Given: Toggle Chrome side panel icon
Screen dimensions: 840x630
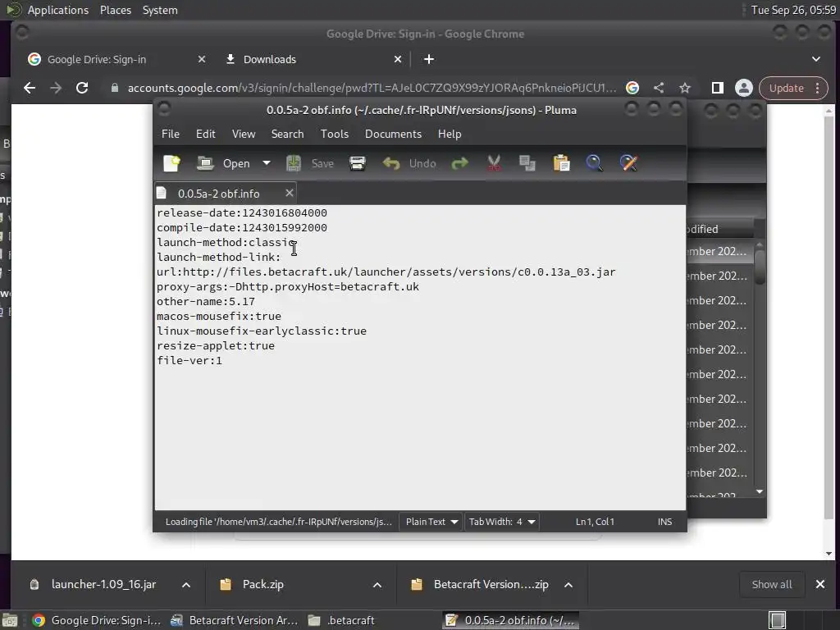Looking at the screenshot, I should tap(717, 88).
